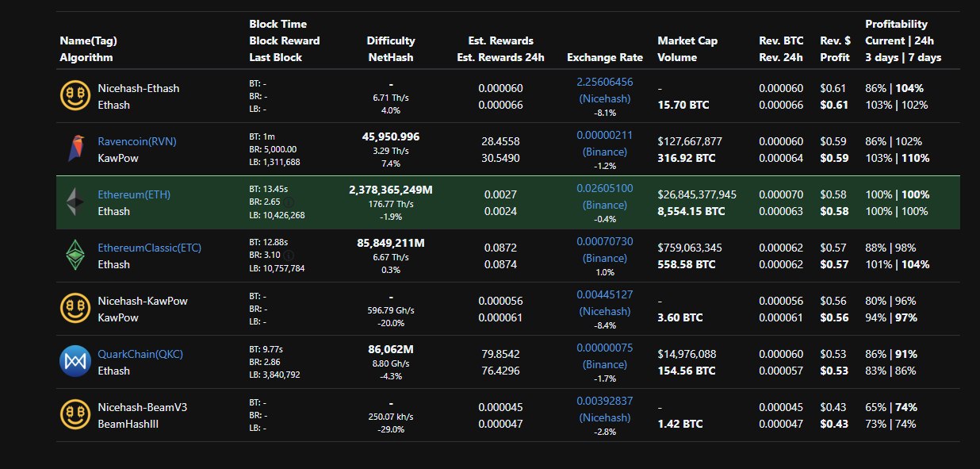This screenshot has width=980, height=469.
Task: Click the green Ethereum Classic logo
Action: point(75,256)
